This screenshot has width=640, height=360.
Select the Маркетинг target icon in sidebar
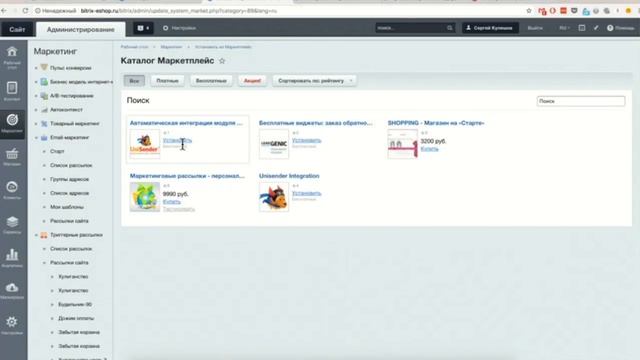tap(12, 120)
